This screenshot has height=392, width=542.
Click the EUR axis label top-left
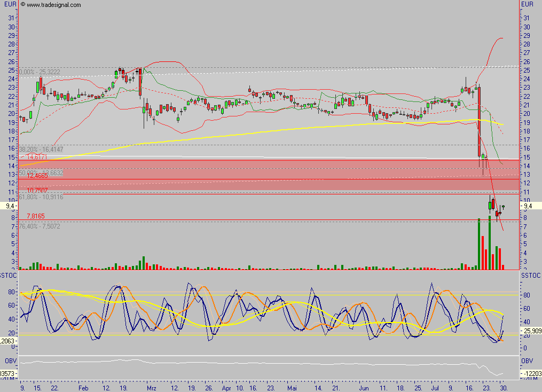[x=9, y=5]
